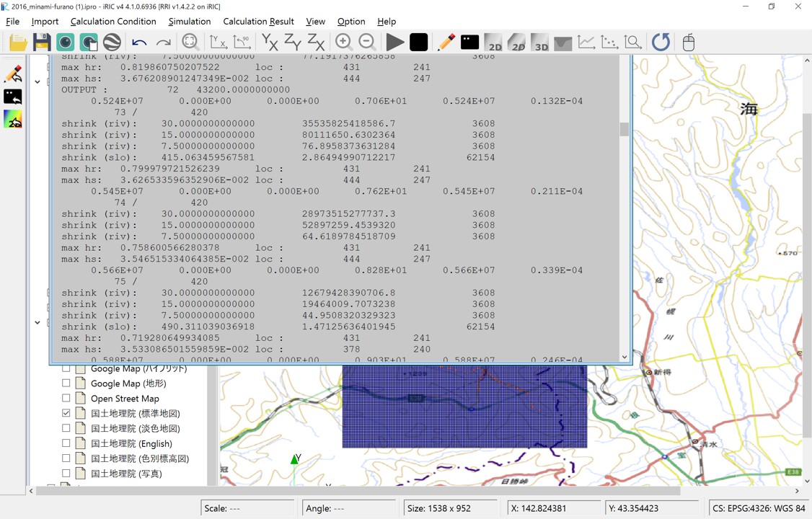The width and height of the screenshot is (812, 519).
Task: Take a snapshot with the camera icon
Action: 65,42
